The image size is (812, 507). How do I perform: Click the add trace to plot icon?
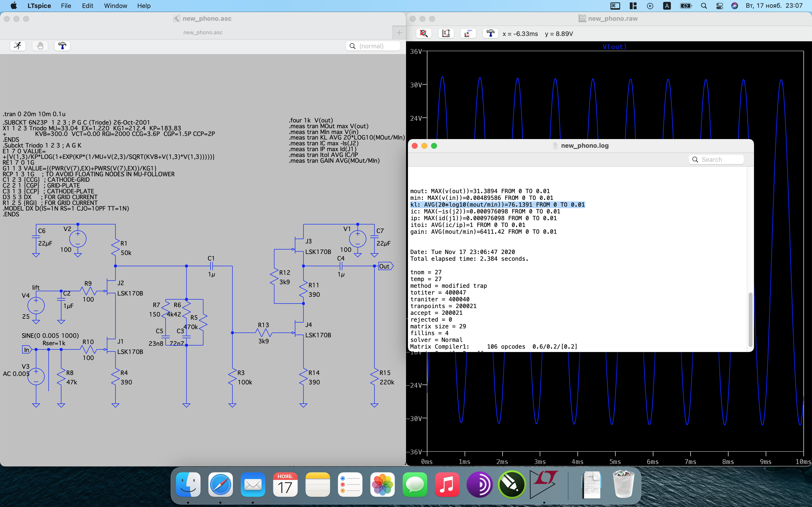pos(468,34)
